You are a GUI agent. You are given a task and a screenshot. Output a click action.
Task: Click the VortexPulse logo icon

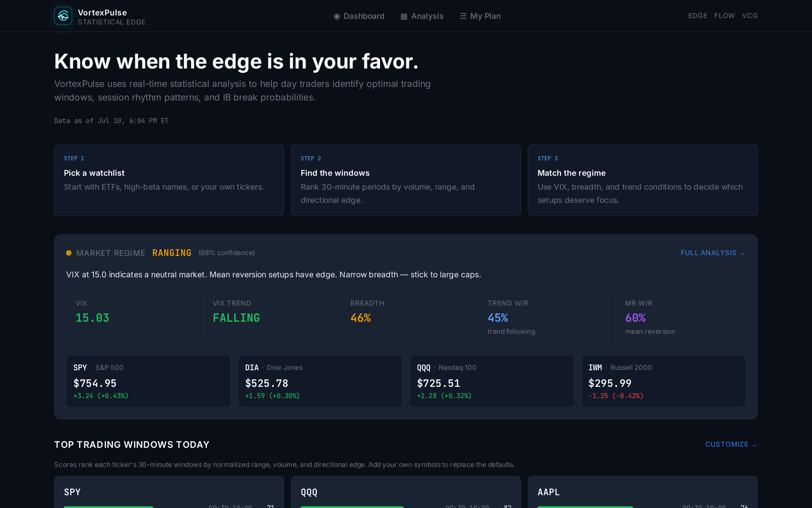pyautogui.click(x=63, y=16)
